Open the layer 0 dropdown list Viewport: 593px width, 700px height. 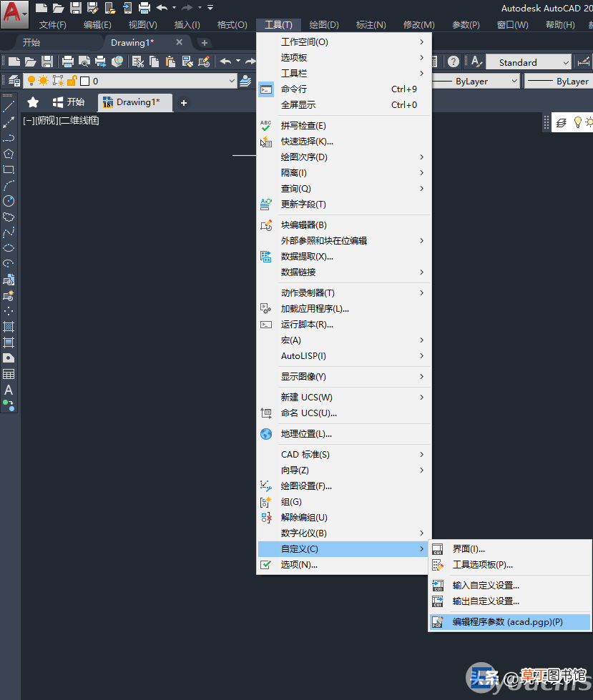232,81
